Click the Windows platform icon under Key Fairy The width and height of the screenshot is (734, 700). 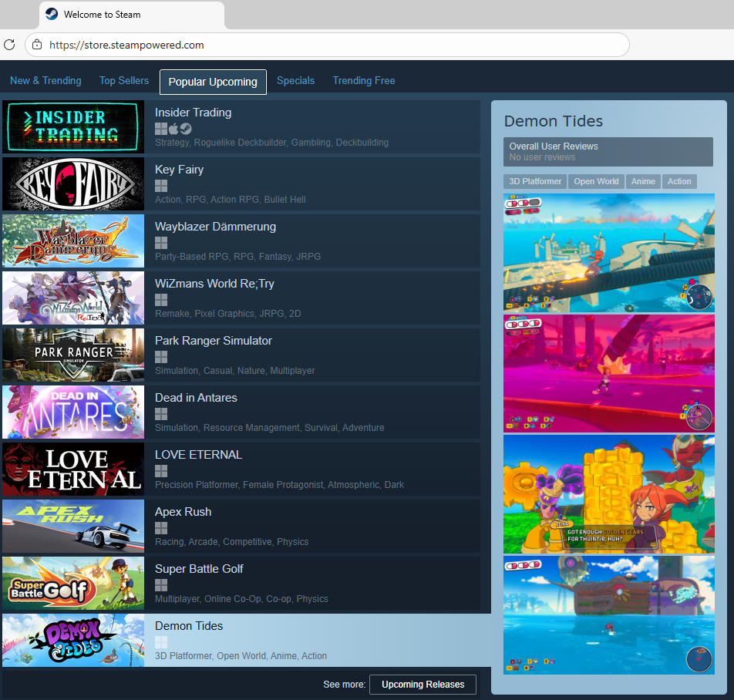(x=160, y=186)
